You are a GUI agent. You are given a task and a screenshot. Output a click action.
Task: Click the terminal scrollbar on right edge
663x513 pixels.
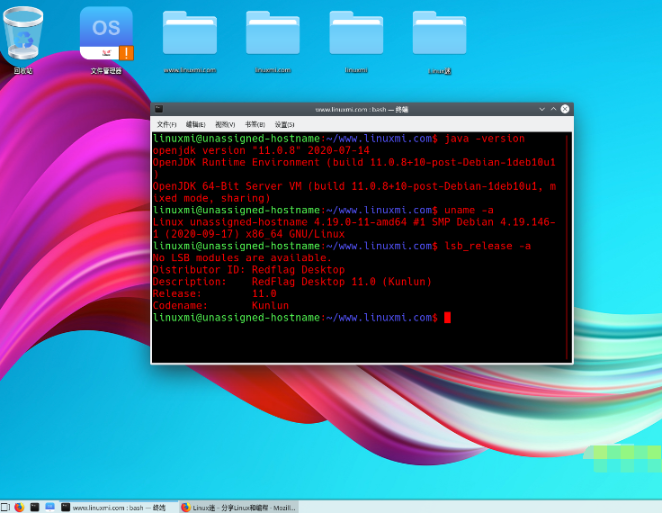[569, 247]
